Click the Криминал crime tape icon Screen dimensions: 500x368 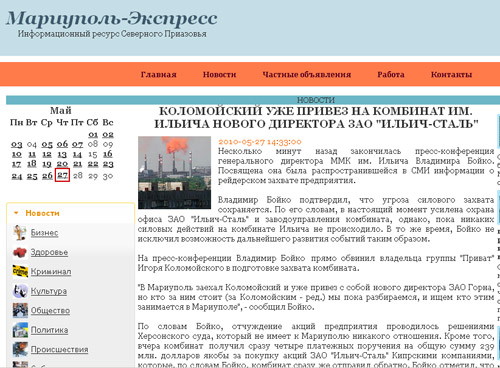point(20,271)
